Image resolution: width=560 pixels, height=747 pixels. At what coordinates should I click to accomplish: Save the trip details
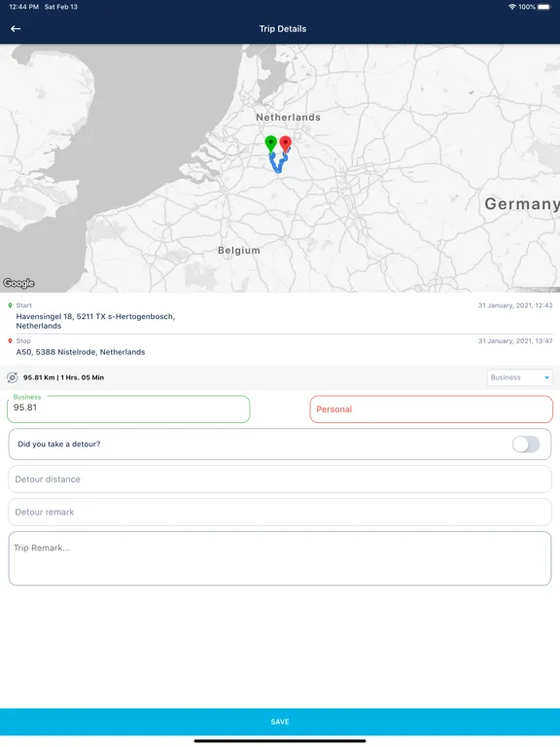click(280, 722)
